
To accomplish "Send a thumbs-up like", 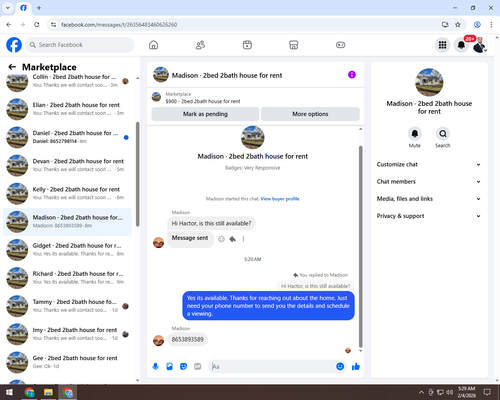I will [x=356, y=367].
